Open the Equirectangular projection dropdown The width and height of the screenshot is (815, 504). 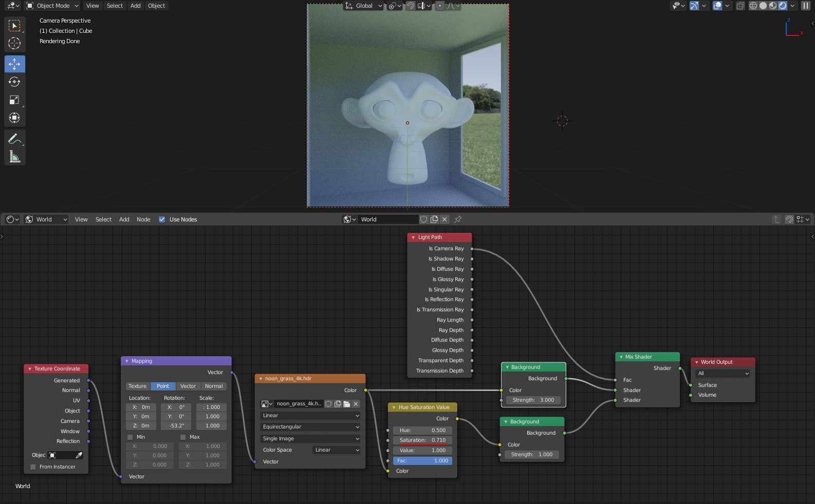310,427
